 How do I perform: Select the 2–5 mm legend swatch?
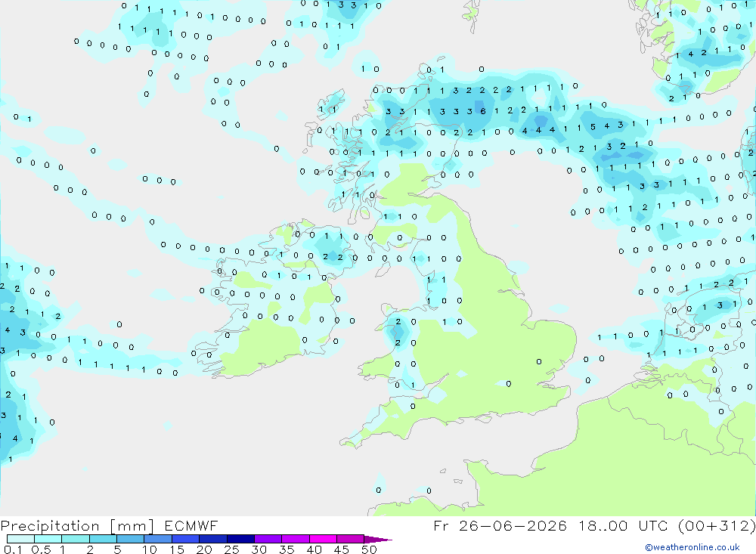click(103, 539)
